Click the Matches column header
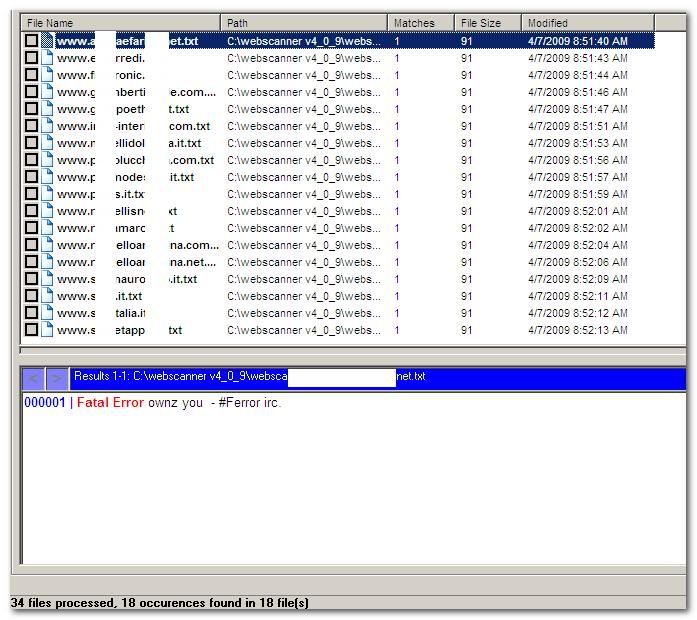The height and width of the screenshot is (620, 697). pyautogui.click(x=420, y=22)
